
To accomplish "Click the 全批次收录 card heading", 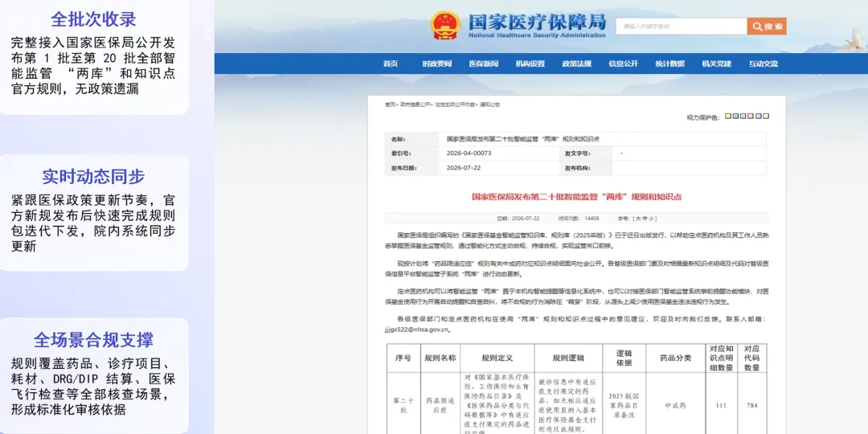I will [93, 19].
